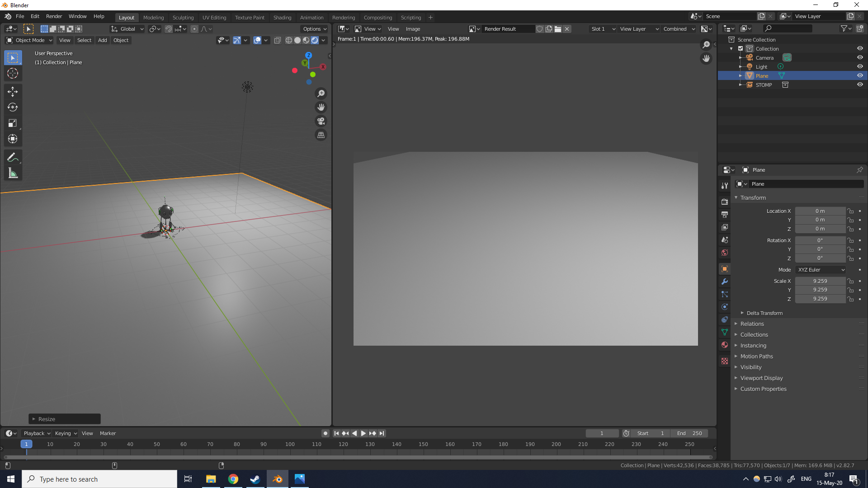Switch to the Shading workspace tab

[x=282, y=18]
